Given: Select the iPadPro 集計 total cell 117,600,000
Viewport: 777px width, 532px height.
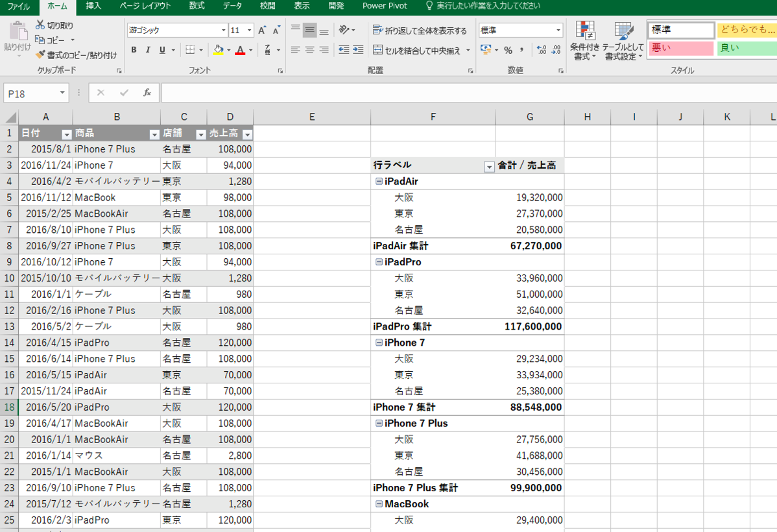Looking at the screenshot, I should 530,327.
